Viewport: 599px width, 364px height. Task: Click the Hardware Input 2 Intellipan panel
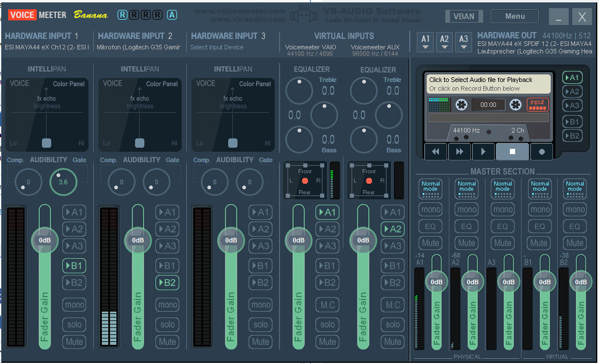pos(140,115)
